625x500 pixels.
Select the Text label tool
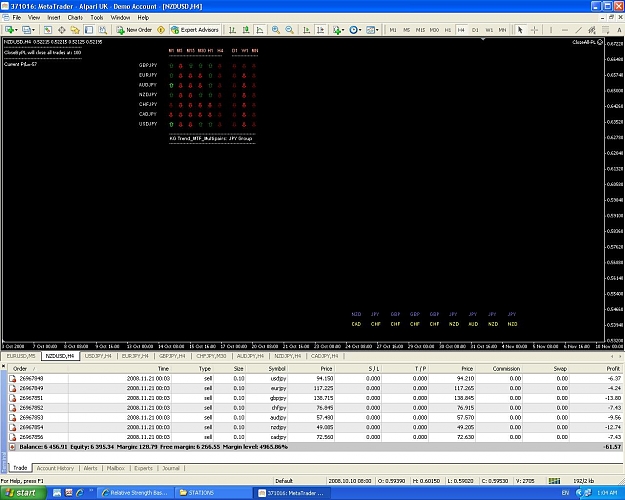[619, 30]
